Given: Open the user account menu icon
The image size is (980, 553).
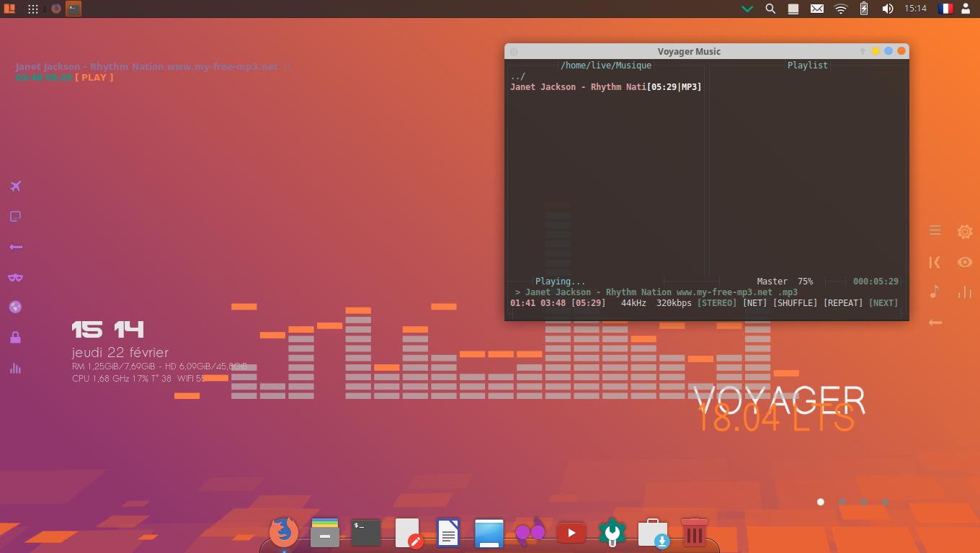Looking at the screenshot, I should 966,9.
